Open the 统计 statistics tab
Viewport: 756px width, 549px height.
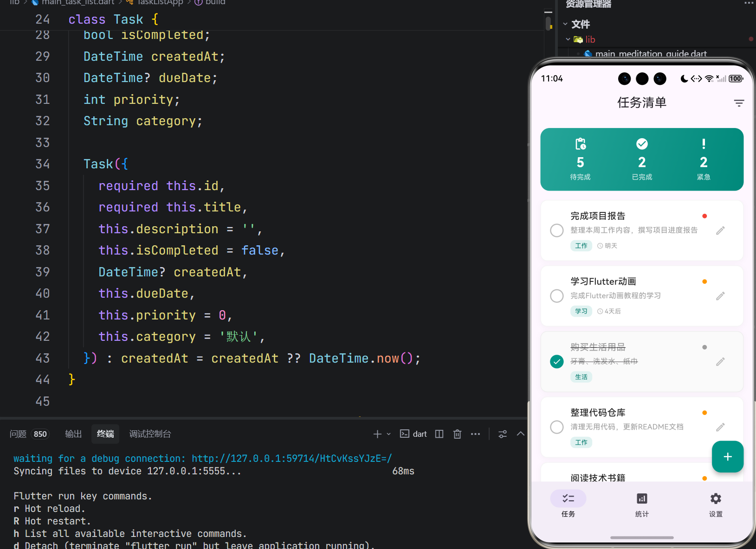pyautogui.click(x=642, y=504)
